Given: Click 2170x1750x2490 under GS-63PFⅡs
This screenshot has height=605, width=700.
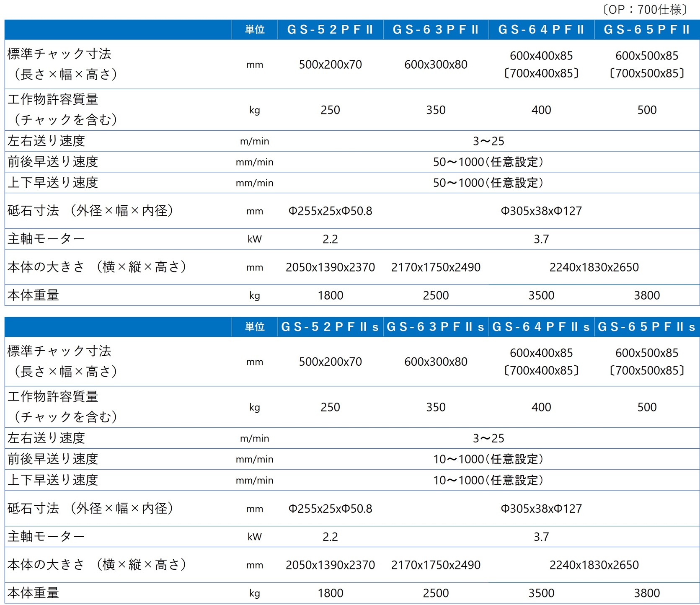Looking at the screenshot, I should (x=436, y=565).
